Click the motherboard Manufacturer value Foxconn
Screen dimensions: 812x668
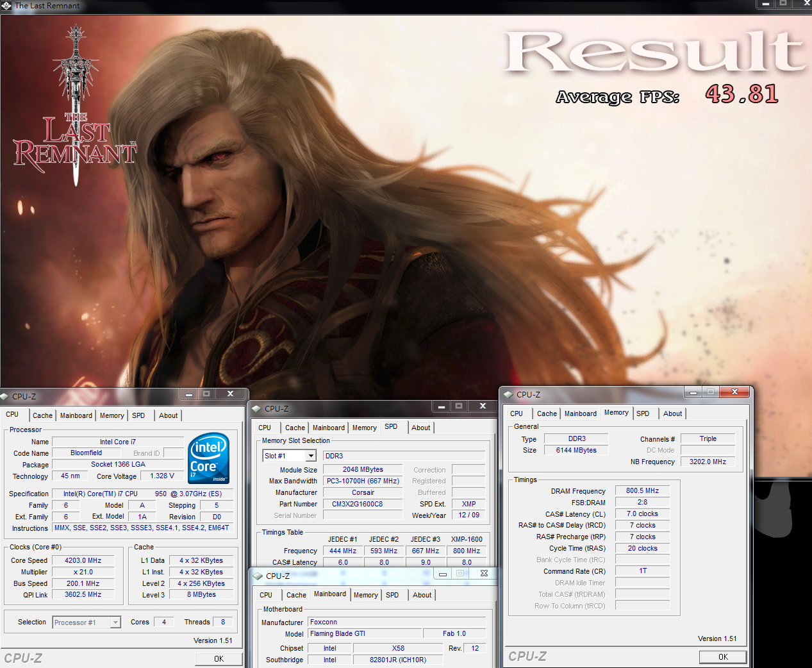click(x=397, y=622)
